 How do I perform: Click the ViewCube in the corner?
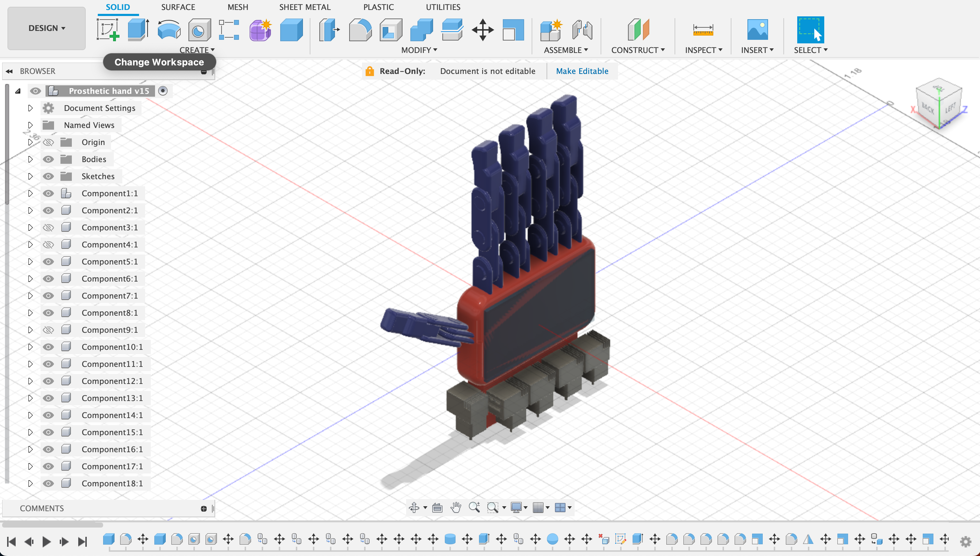939,104
